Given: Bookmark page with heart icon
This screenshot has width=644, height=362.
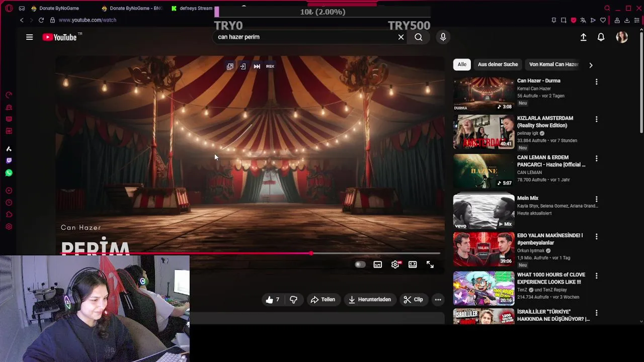Looking at the screenshot, I should coord(603,20).
